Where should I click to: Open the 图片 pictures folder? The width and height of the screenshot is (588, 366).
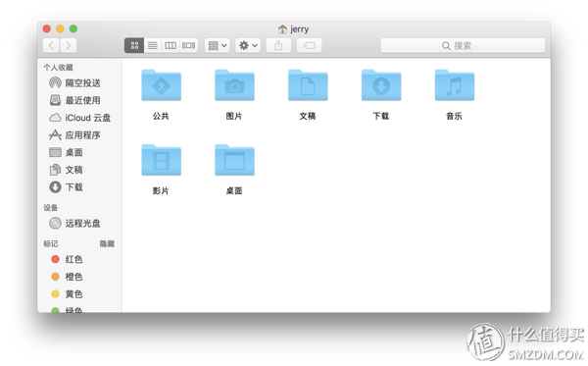[x=234, y=85]
